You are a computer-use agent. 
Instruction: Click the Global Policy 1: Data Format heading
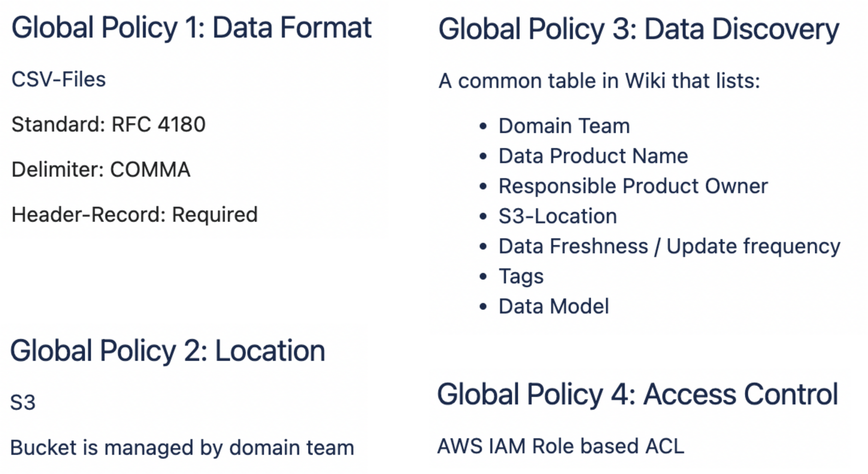point(191,28)
